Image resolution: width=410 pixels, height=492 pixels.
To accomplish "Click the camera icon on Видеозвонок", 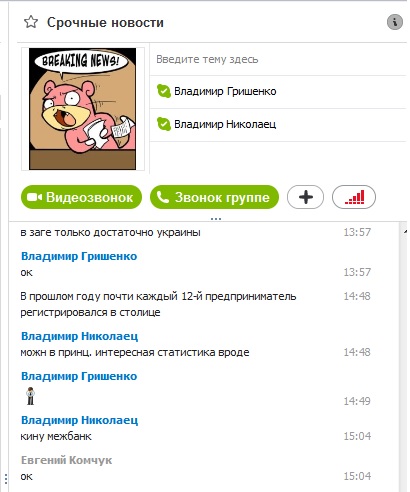I will tap(34, 197).
